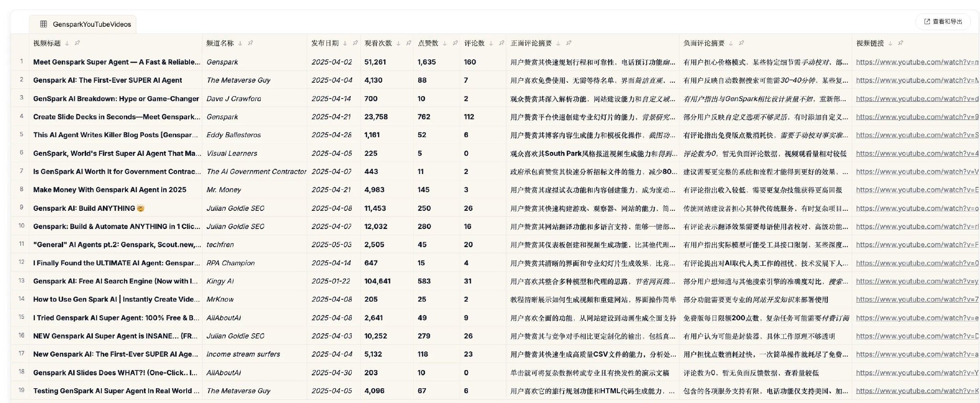Click view count cell '51,261'
Screen dimensions: 980x403
375,62
